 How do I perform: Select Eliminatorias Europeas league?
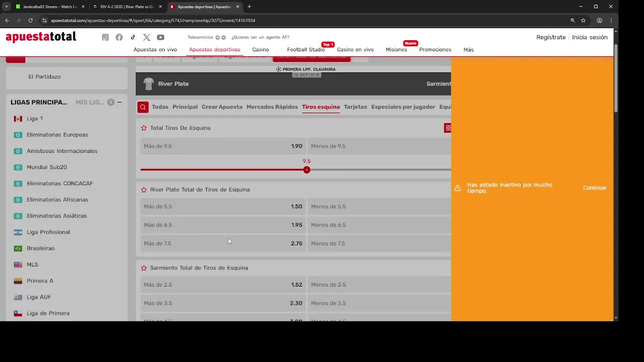pyautogui.click(x=57, y=135)
